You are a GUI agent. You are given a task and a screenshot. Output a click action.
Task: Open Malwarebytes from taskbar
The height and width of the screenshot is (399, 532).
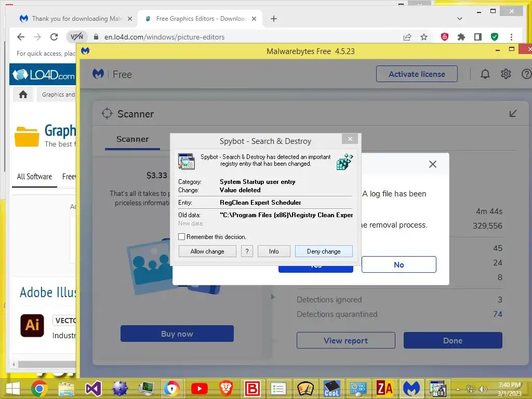411,388
